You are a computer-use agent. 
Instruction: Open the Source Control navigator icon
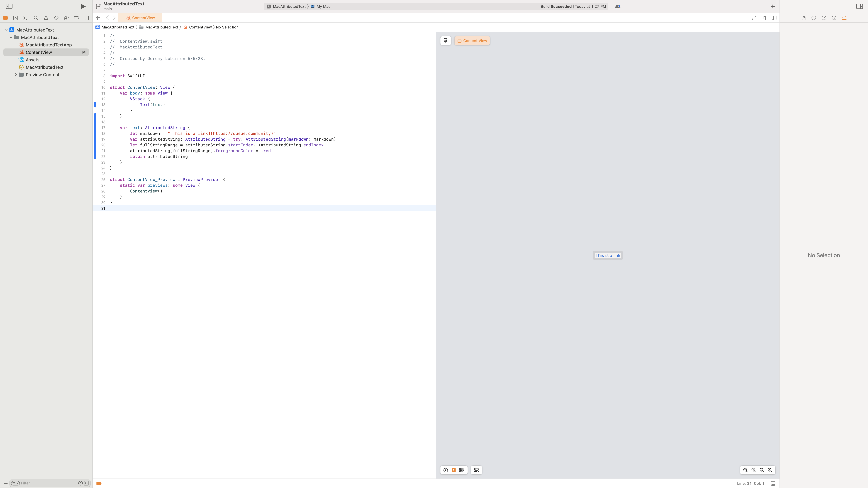(15, 18)
